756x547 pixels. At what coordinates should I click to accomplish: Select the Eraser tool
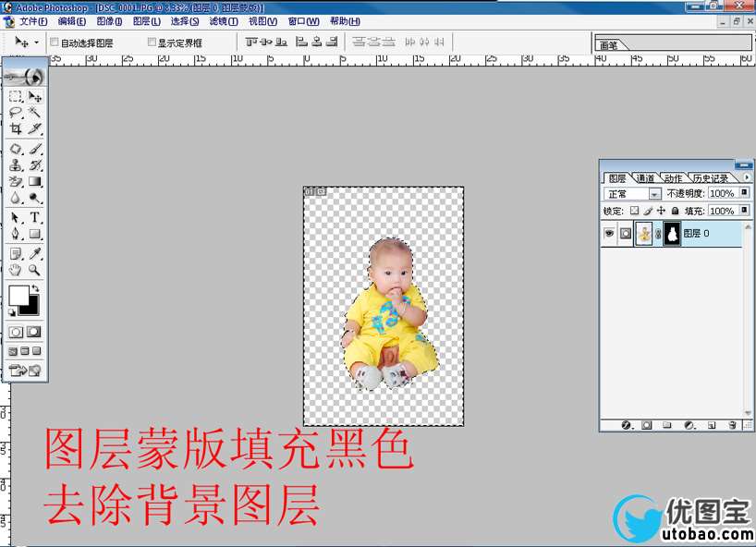pos(16,182)
